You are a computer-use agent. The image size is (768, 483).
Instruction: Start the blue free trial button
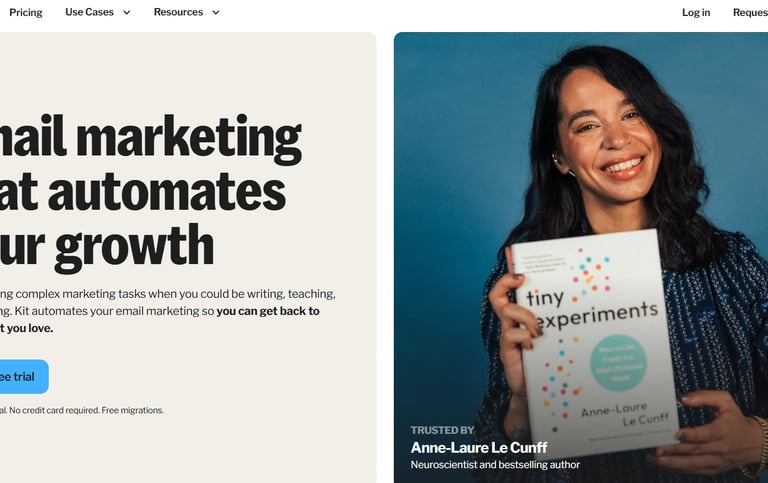point(24,377)
